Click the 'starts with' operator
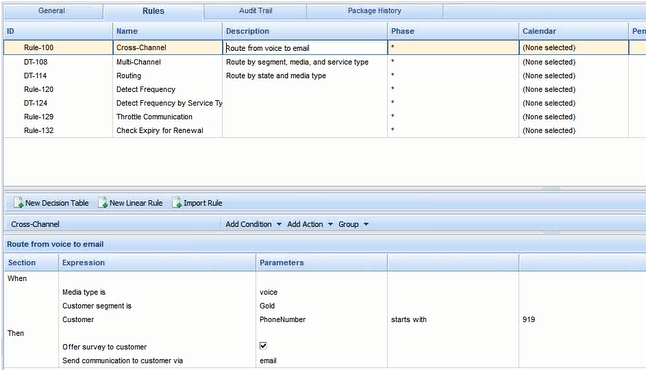Image resolution: width=647 pixels, height=371 pixels. 409,319
